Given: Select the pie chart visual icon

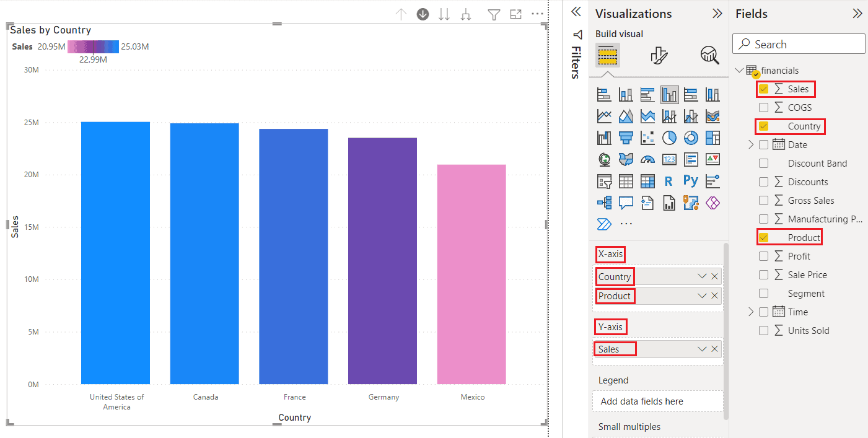Looking at the screenshot, I should [x=669, y=138].
